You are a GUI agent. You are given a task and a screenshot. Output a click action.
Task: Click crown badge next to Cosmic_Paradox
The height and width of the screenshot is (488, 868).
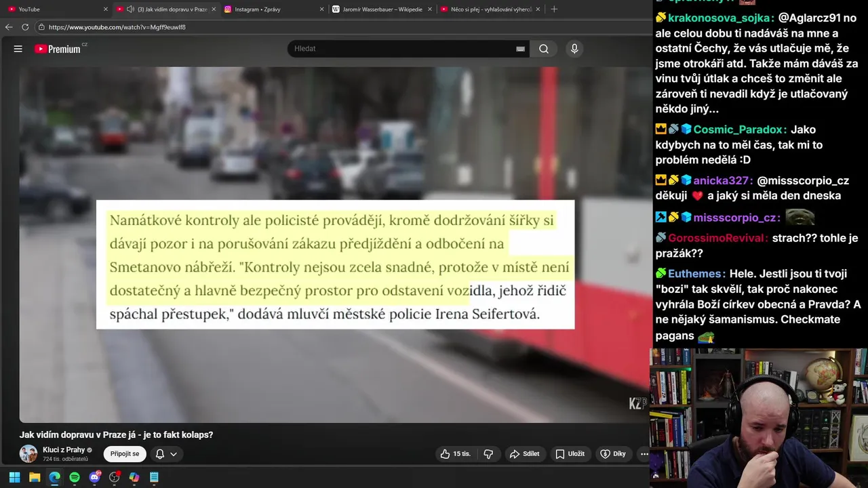(660, 129)
